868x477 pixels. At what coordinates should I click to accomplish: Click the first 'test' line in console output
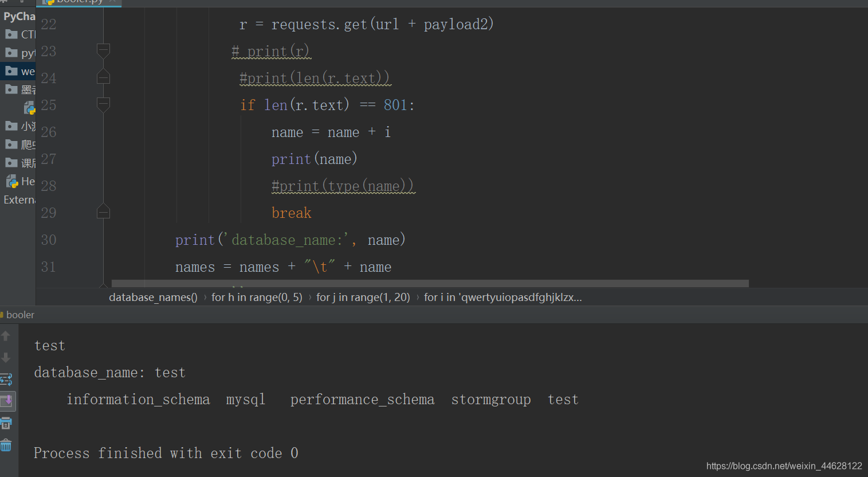[x=49, y=346]
